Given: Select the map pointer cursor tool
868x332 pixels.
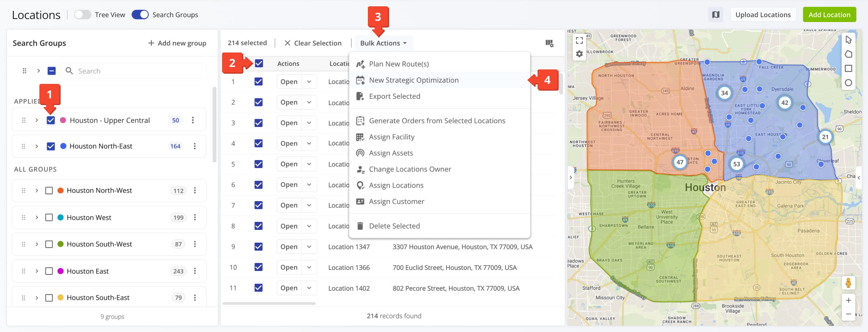Looking at the screenshot, I should coord(849,40).
